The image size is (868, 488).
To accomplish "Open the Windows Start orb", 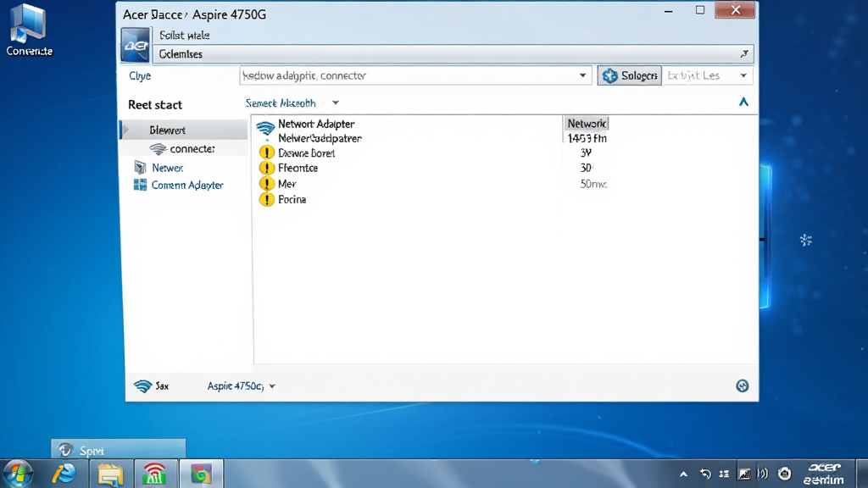I will (18, 474).
